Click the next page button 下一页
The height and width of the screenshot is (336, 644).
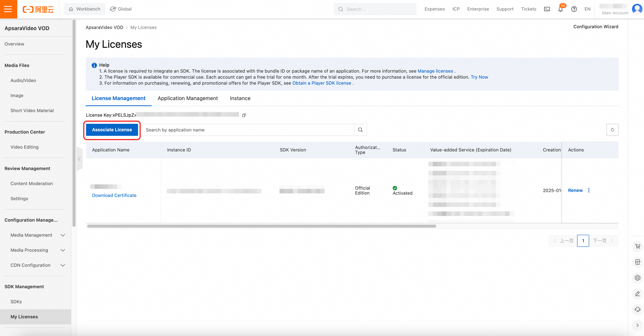click(603, 241)
